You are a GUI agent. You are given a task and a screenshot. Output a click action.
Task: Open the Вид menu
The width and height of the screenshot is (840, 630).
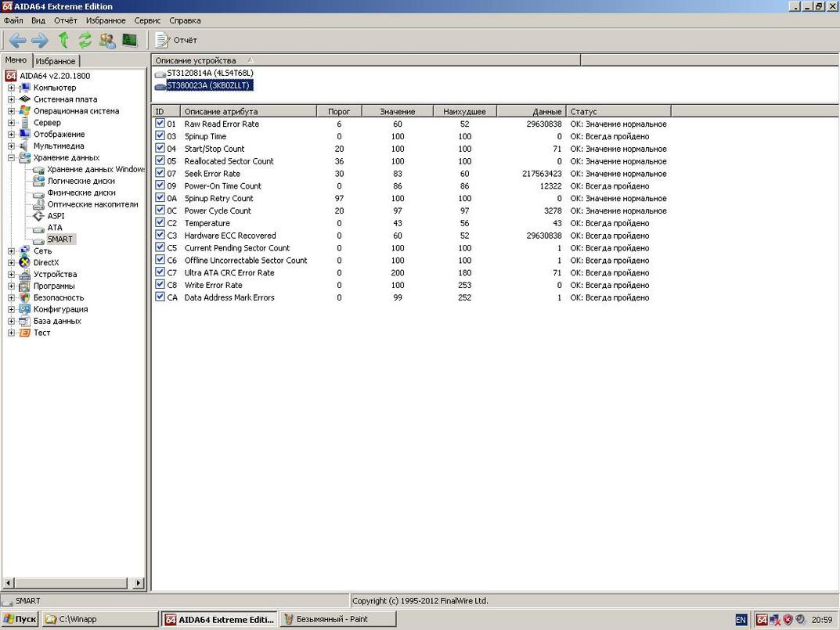38,20
